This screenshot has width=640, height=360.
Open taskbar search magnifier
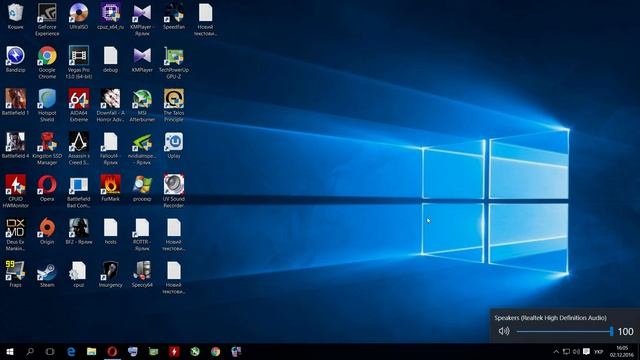pos(30,351)
